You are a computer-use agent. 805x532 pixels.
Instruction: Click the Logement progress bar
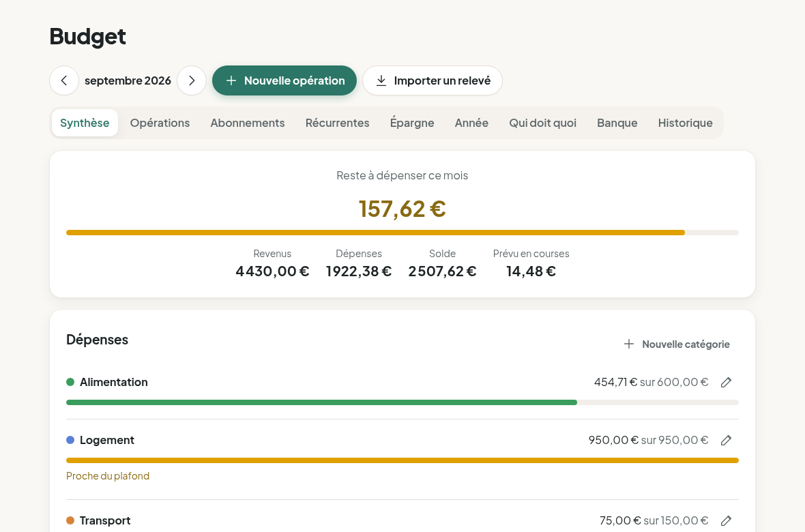coord(402,460)
